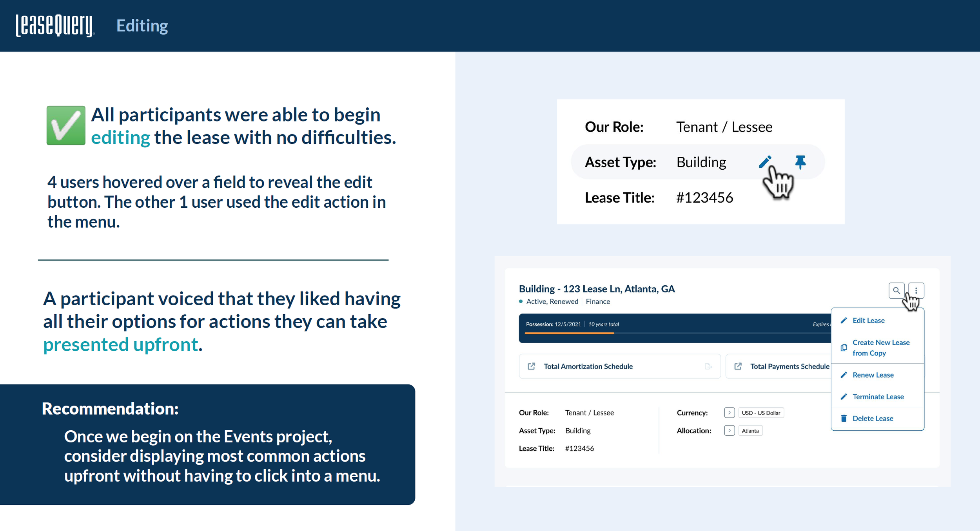
Task: Choose Terminate Lease in the dropdown
Action: tap(878, 397)
